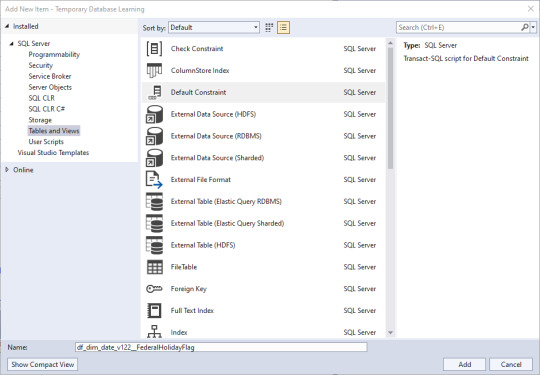Select SQL CLR C# category

(47, 109)
